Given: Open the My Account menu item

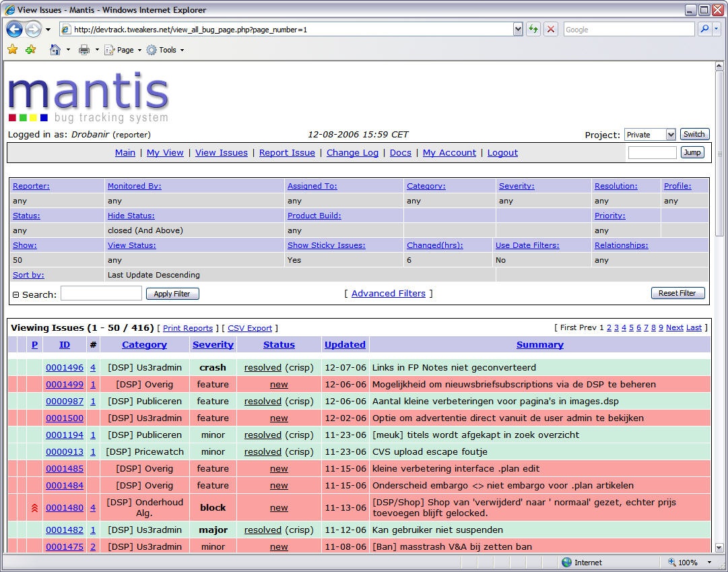Looking at the screenshot, I should click(x=449, y=152).
